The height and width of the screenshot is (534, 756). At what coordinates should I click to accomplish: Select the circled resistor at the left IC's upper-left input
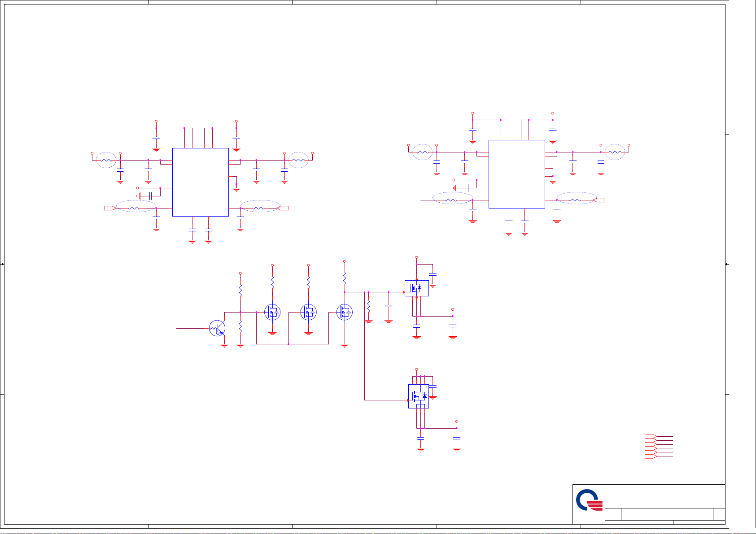(106, 160)
